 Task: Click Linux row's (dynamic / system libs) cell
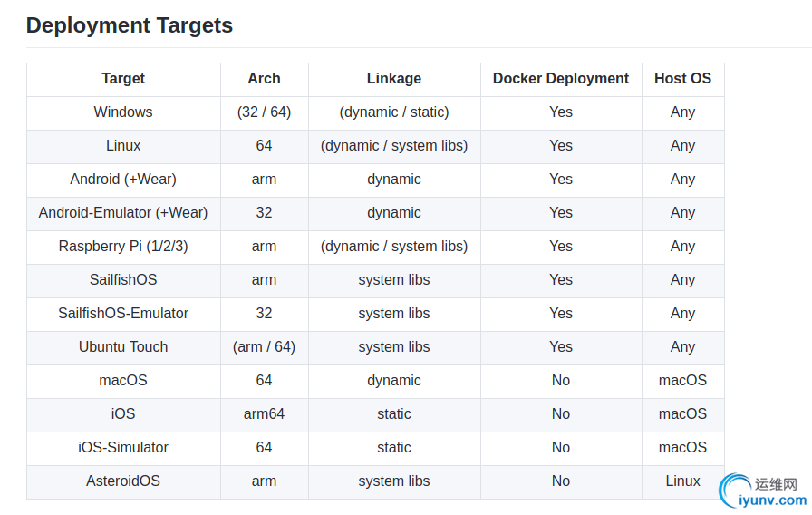[x=394, y=146]
